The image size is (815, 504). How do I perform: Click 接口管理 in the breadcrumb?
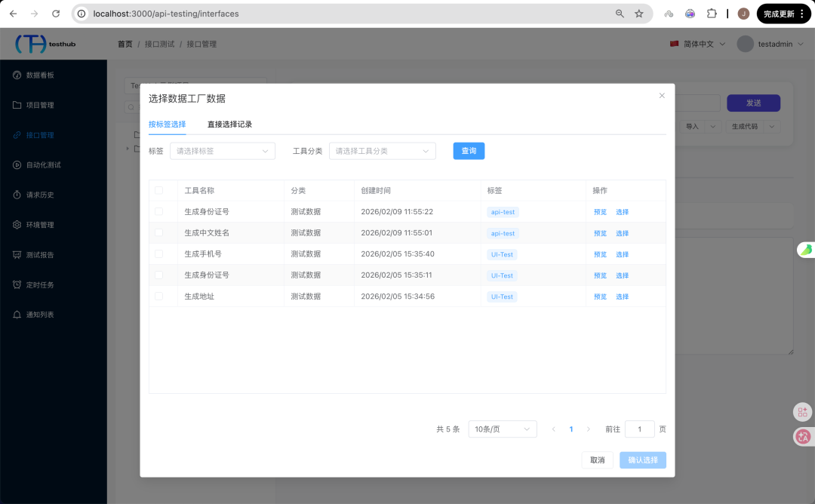tap(201, 45)
